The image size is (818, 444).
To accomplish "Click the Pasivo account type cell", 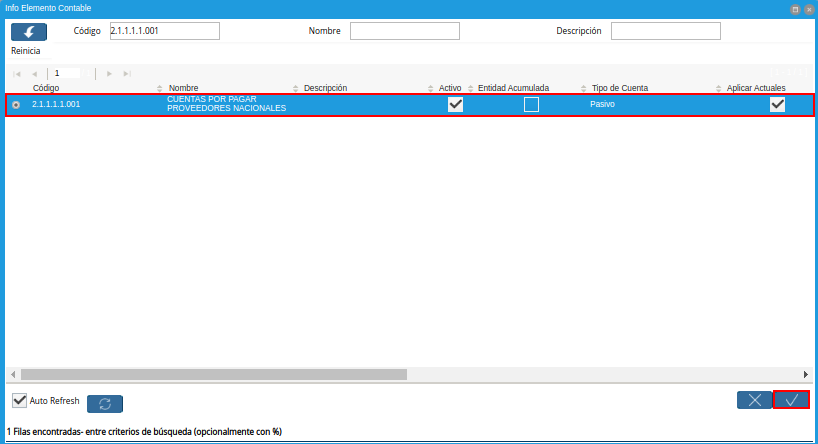I will 602,104.
